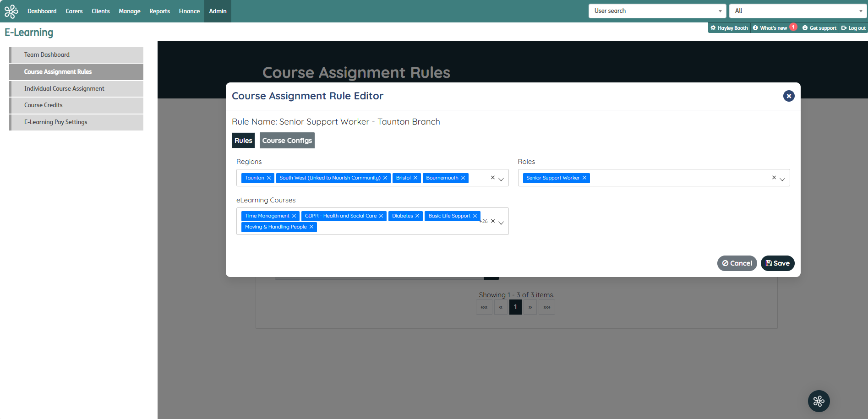Expand the Regions dropdown

501,179
